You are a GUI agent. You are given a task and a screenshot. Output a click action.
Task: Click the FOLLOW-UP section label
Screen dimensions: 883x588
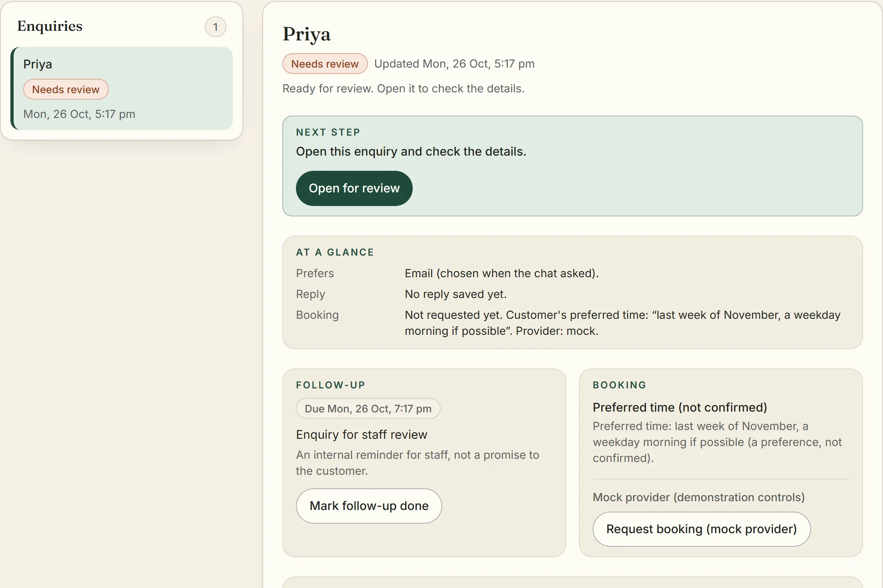[330, 385]
